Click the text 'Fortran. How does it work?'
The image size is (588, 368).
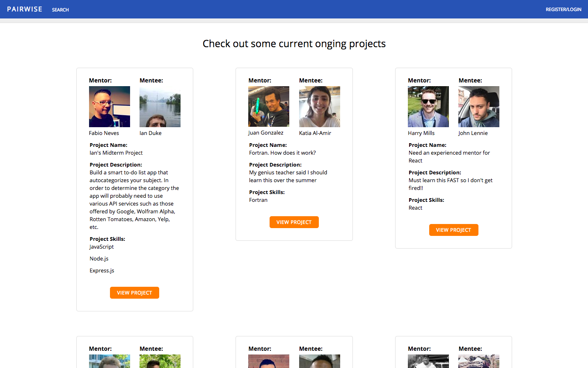[x=282, y=153]
